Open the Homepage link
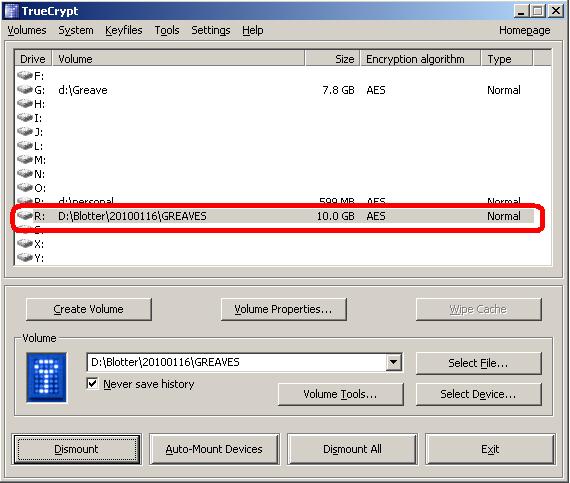This screenshot has height=483, width=570. (x=525, y=30)
